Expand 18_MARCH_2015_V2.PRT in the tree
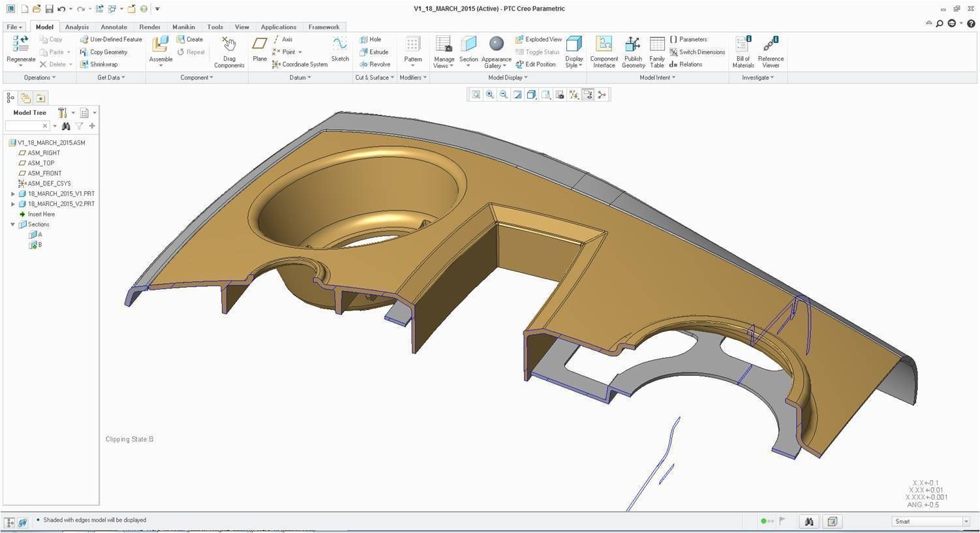 click(13, 204)
